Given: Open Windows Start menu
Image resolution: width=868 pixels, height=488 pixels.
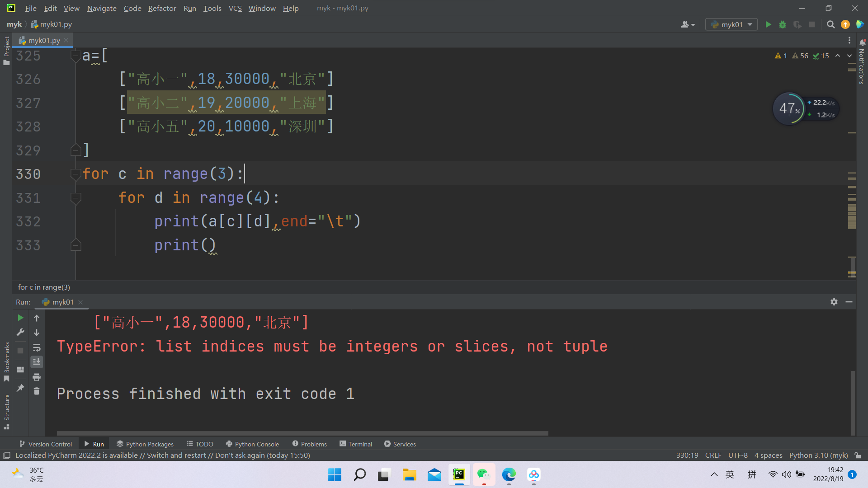Looking at the screenshot, I should 335,474.
